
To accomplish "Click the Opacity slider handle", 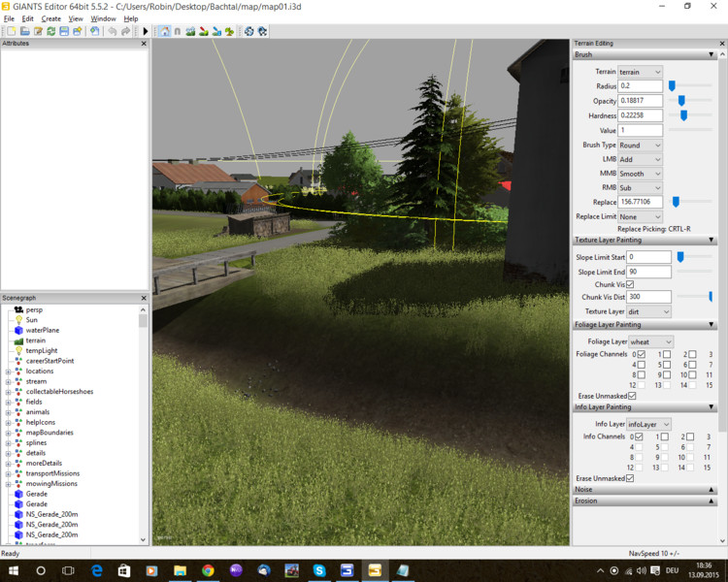I will (x=681, y=100).
